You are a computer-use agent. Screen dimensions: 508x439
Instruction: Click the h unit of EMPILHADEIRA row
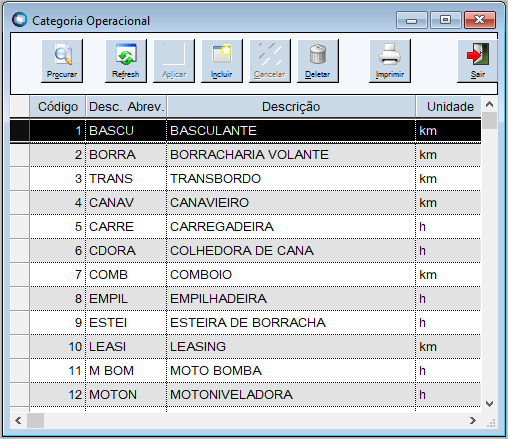point(448,299)
